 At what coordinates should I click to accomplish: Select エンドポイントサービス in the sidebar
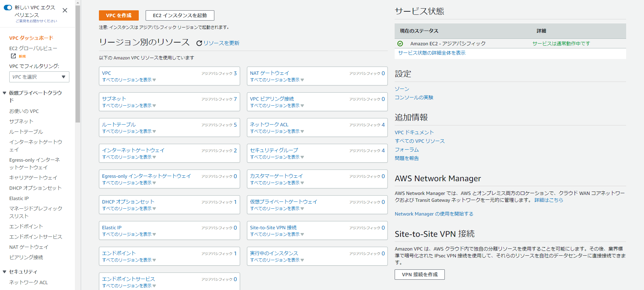tap(36, 237)
